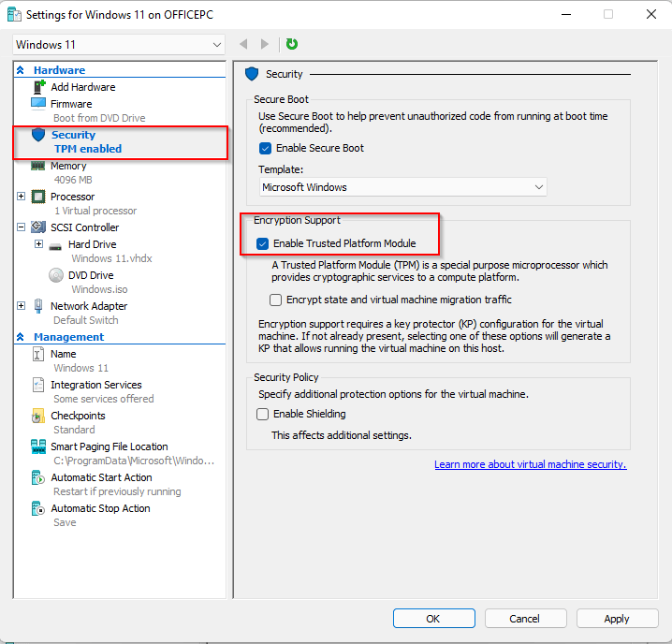This screenshot has width=672, height=644.
Task: Expand the Processor tree node
Action: pos(22,197)
